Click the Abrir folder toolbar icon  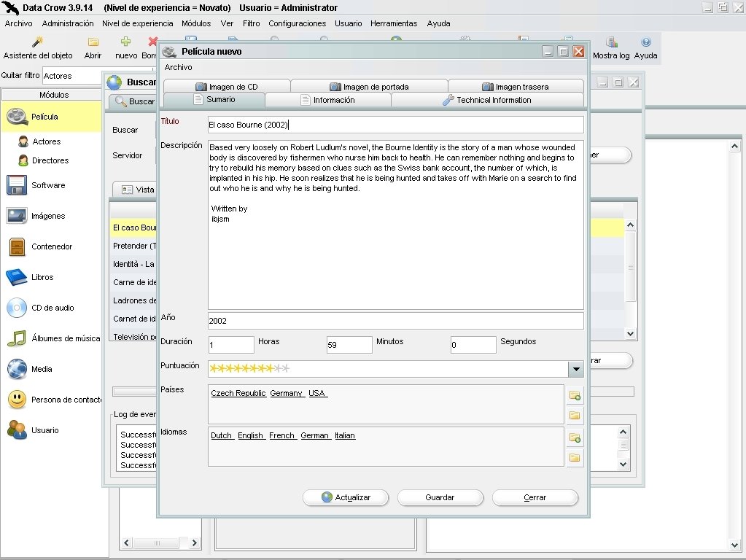tap(93, 48)
